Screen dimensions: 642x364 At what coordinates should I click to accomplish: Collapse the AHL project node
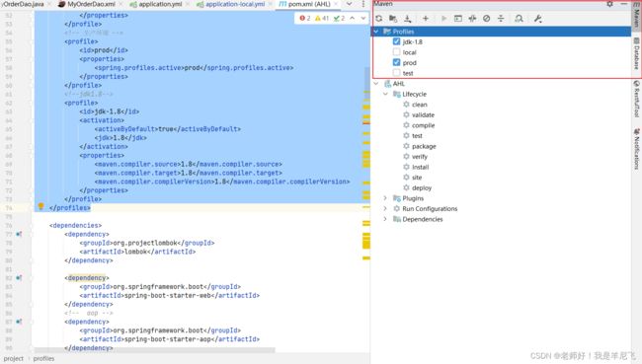point(376,84)
